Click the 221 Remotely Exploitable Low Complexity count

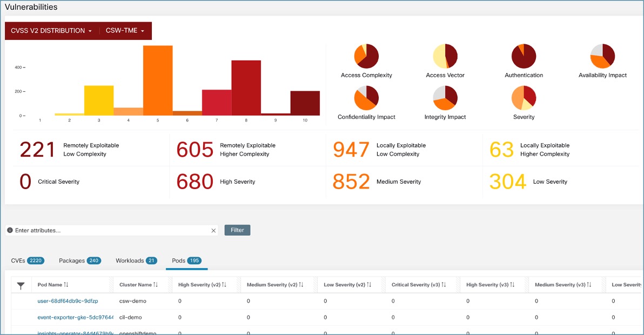pos(37,150)
